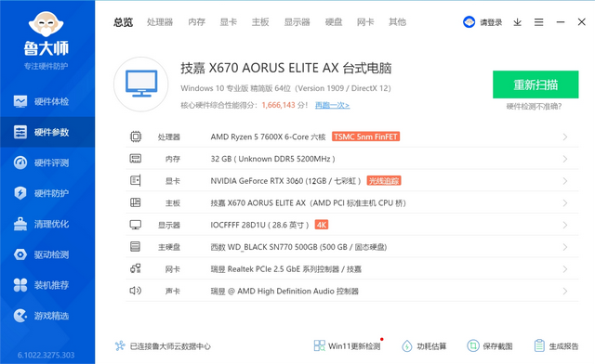Click the 再跑一次> link

pos(333,105)
